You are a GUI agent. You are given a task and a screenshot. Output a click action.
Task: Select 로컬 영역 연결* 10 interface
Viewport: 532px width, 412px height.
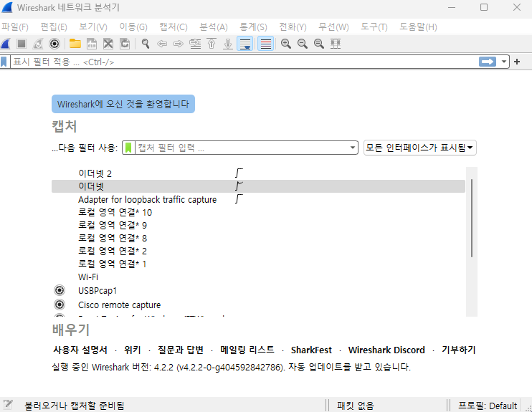[x=258, y=212]
